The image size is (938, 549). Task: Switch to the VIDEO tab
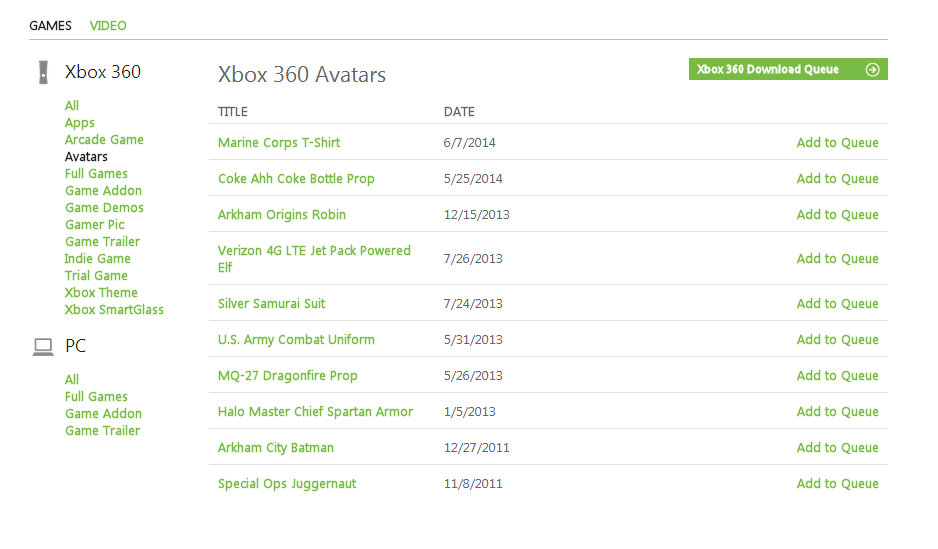pos(108,26)
